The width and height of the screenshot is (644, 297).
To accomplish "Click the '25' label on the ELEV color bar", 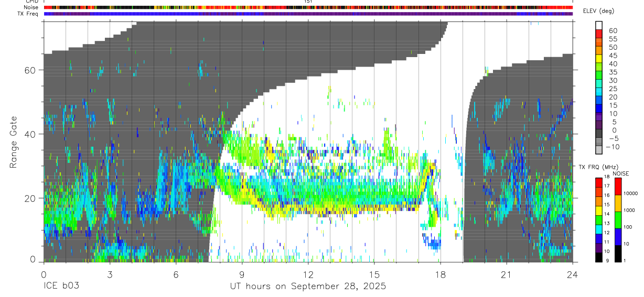I will click(x=613, y=89).
